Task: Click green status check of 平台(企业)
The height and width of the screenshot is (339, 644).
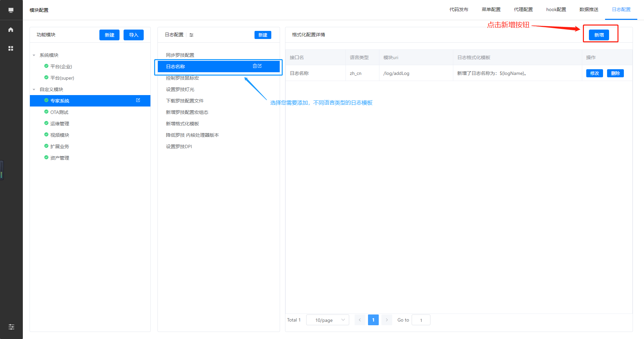Action: [x=46, y=66]
